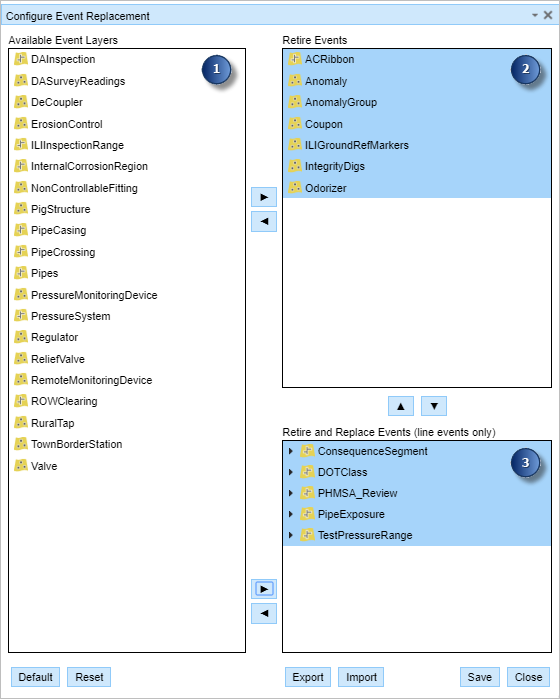The height and width of the screenshot is (699, 560).
Task: Expand the ConsequenceSegment node
Action: (x=291, y=451)
